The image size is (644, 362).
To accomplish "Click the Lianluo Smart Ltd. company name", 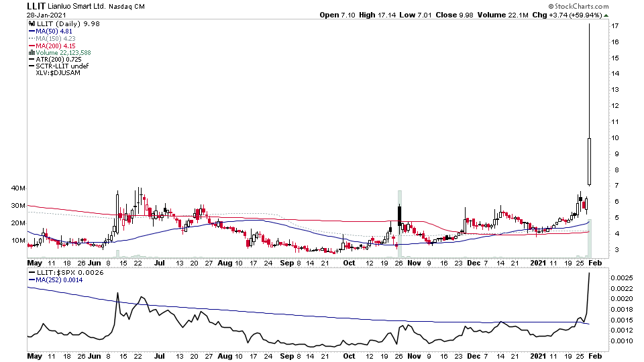I will (x=76, y=7).
